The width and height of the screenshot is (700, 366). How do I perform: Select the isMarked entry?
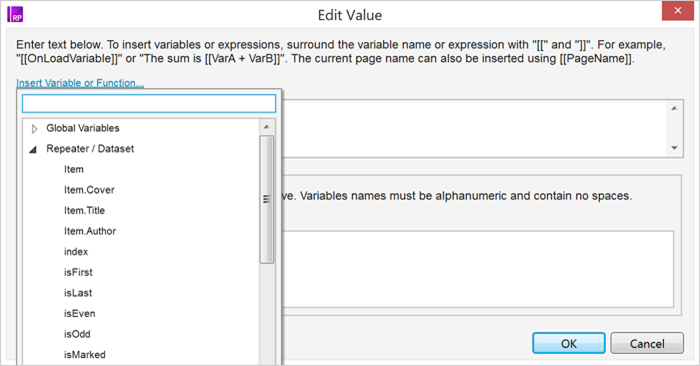tap(84, 354)
